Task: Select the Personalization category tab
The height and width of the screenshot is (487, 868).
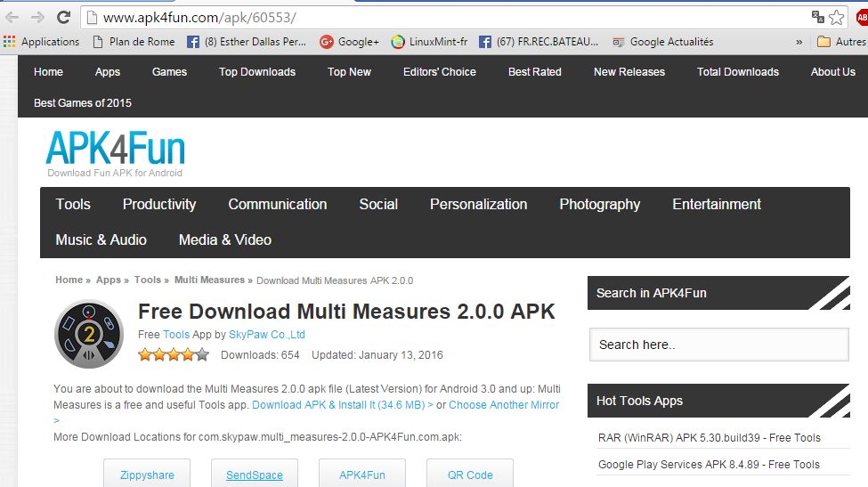Action: point(478,204)
